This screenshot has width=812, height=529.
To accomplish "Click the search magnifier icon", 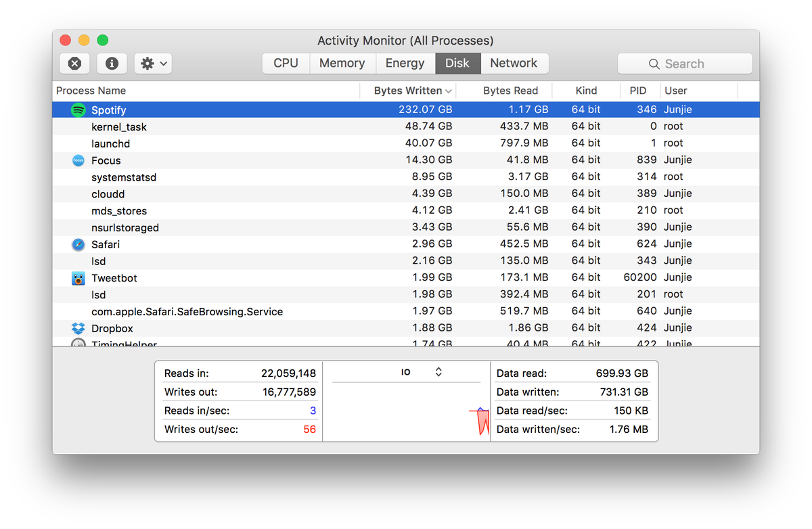I will [x=654, y=64].
